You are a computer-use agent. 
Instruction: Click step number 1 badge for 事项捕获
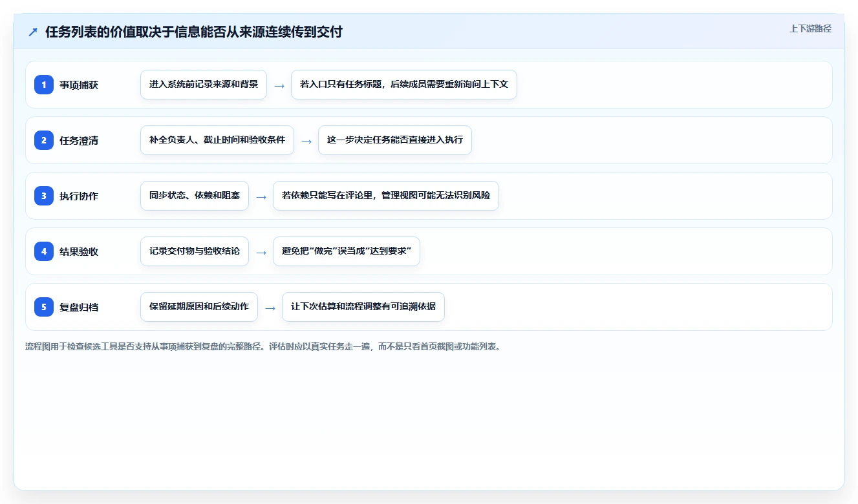coord(44,85)
